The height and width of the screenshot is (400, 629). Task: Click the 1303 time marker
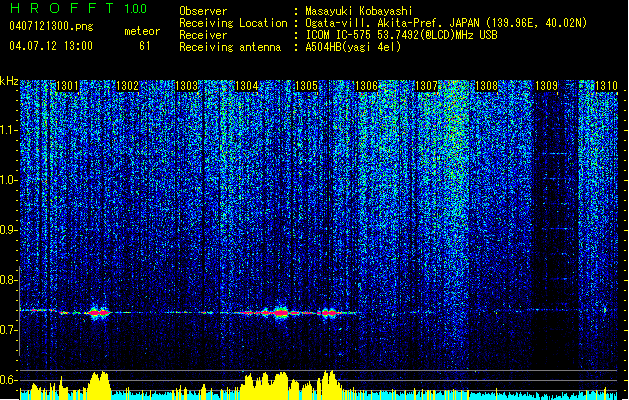[x=187, y=86]
